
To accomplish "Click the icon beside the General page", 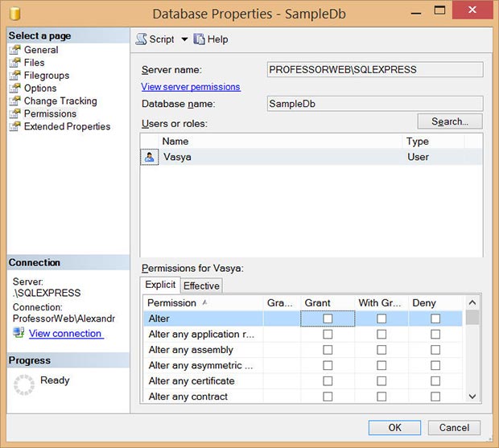I will pos(15,50).
